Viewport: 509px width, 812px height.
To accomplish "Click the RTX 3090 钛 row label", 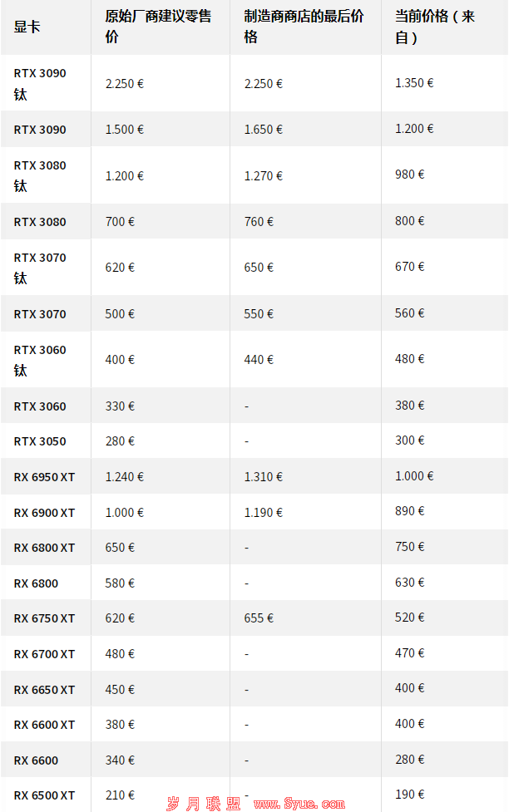I will pyautogui.click(x=40, y=83).
